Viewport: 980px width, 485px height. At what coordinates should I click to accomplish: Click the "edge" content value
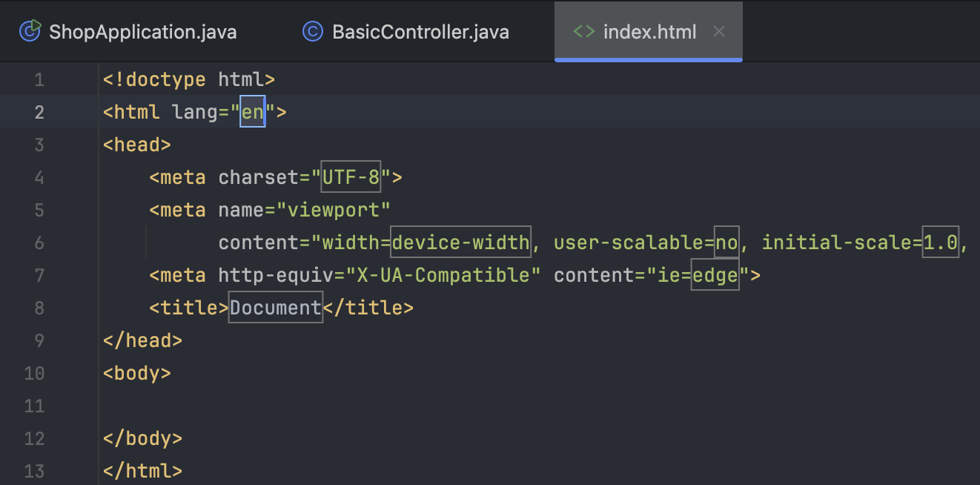715,275
